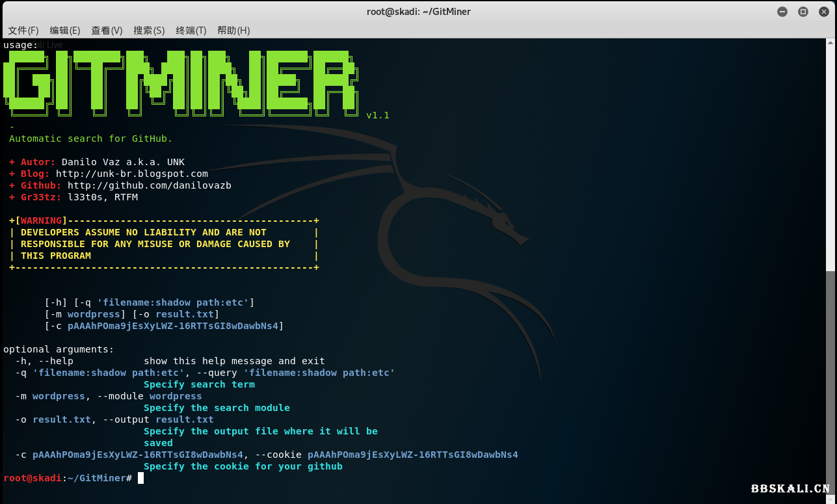Minimize the terminal window
837x504 pixels.
pos(782,12)
